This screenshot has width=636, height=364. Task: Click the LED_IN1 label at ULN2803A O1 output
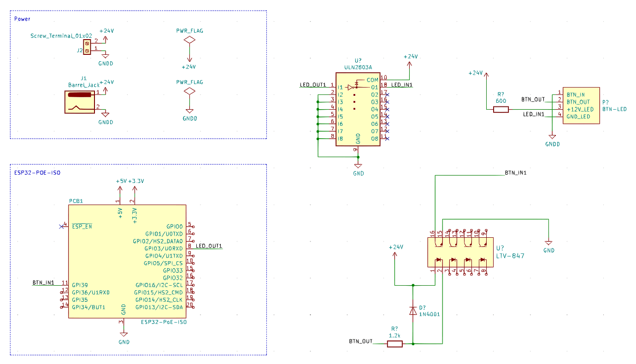click(x=402, y=85)
